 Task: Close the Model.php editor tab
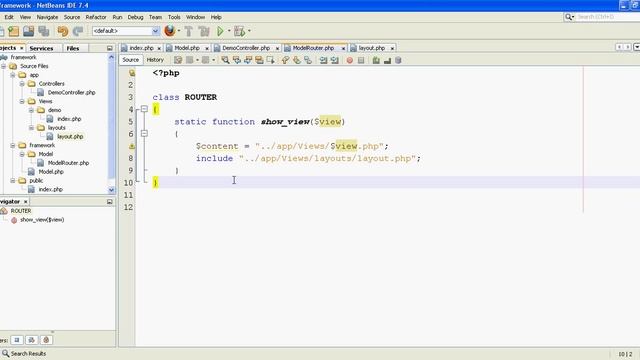pyautogui.click(x=207, y=49)
